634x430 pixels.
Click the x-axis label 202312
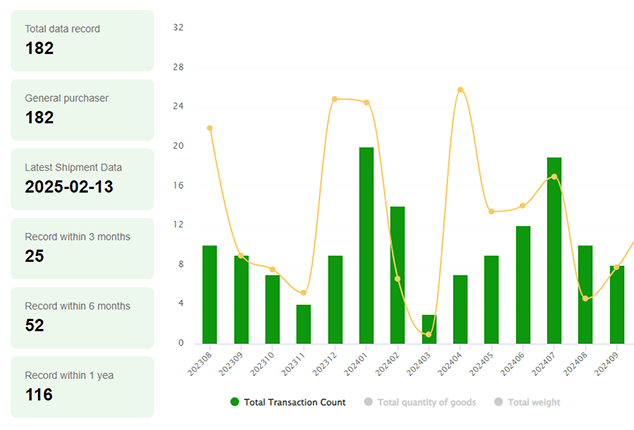[325, 364]
